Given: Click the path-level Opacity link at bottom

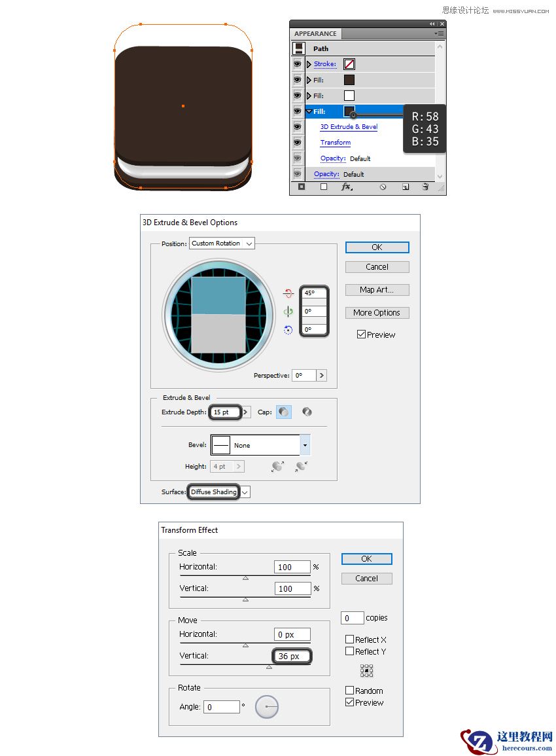Looking at the screenshot, I should click(326, 174).
